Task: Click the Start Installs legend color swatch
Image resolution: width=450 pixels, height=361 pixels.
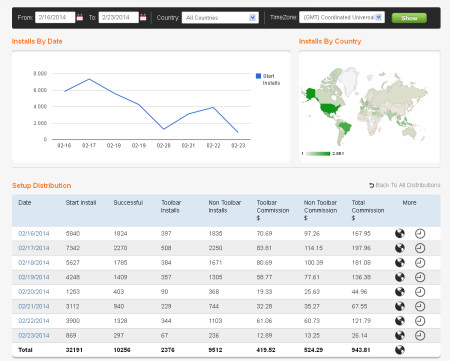Action: (258, 76)
